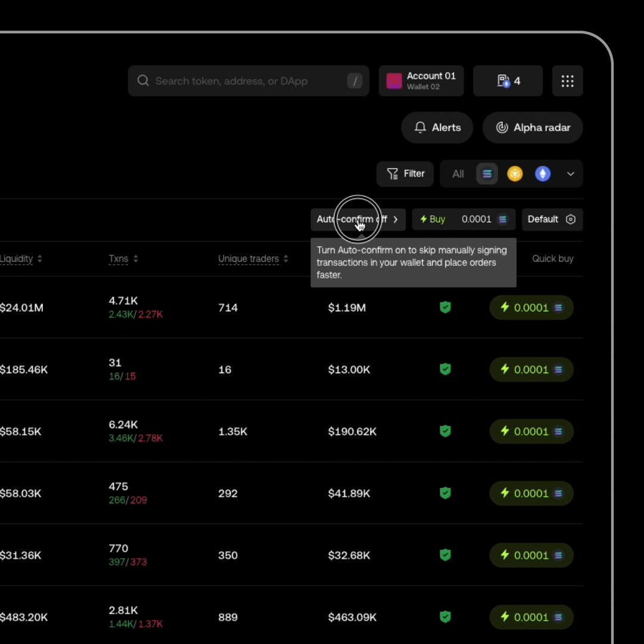Open the Filter options
Viewport: 644px width, 644px height.
(x=405, y=174)
